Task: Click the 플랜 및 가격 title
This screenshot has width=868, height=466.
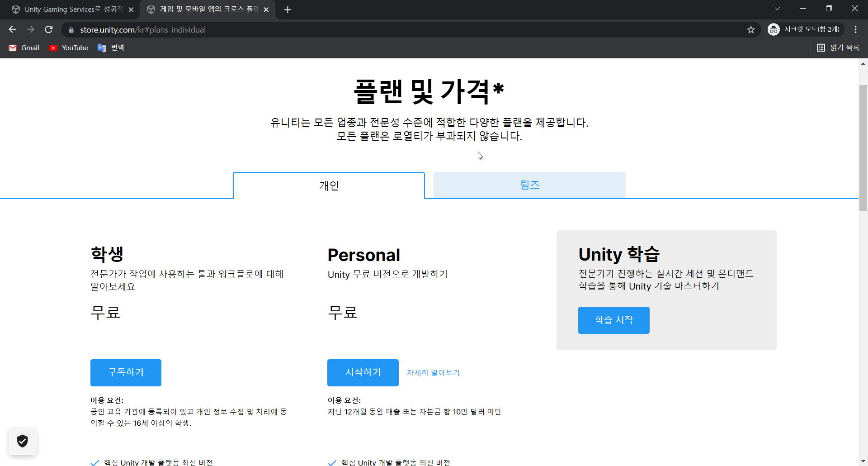Action: tap(429, 91)
